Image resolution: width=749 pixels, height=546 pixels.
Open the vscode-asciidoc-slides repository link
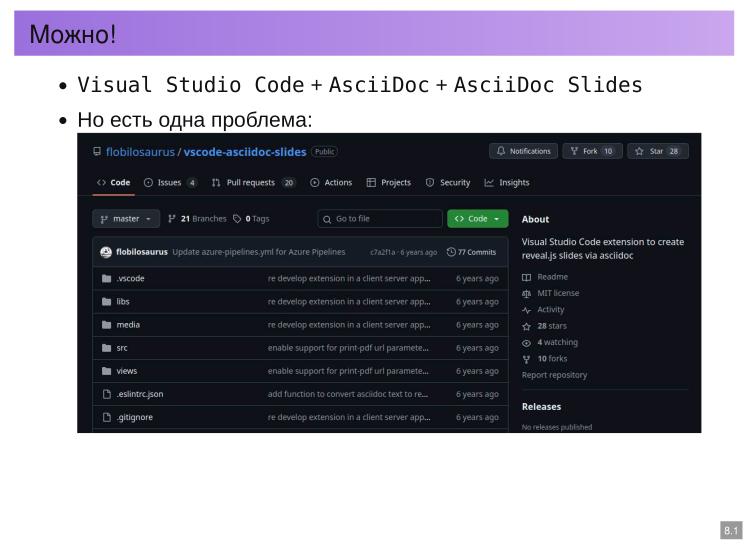[x=245, y=152]
